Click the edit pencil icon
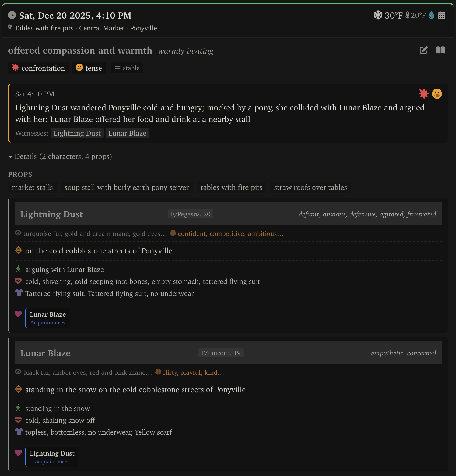The height and width of the screenshot is (476, 456). click(423, 50)
